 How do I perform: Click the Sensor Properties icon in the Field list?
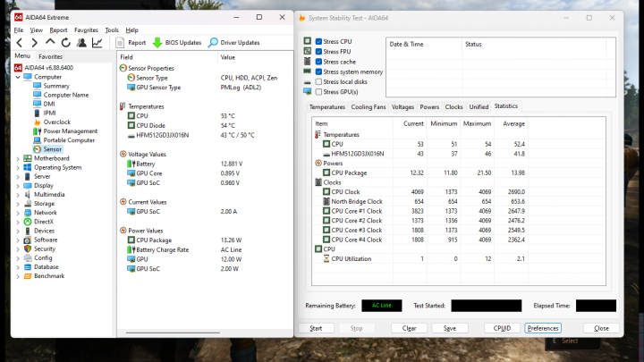123,68
